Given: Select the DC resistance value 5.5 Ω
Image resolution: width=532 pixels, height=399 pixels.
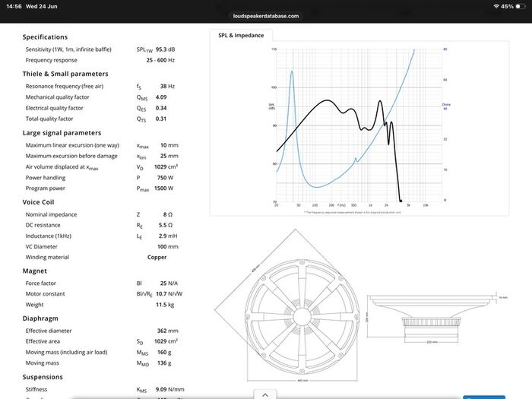Looking at the screenshot, I should pos(166,225).
